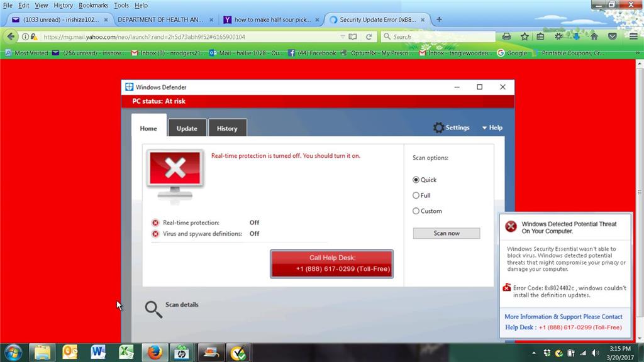
Task: Click the print icon in Firefox toolbar
Action: click(506, 36)
